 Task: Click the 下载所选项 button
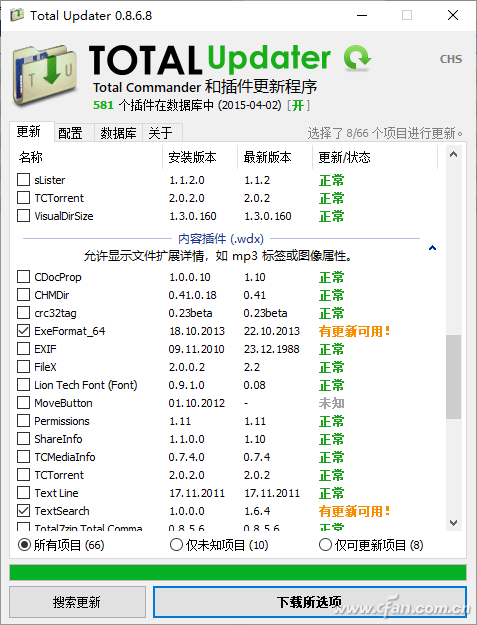pos(310,602)
